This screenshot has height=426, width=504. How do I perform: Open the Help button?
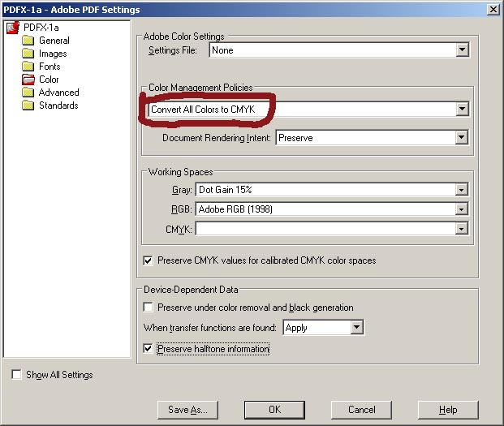pyautogui.click(x=448, y=410)
